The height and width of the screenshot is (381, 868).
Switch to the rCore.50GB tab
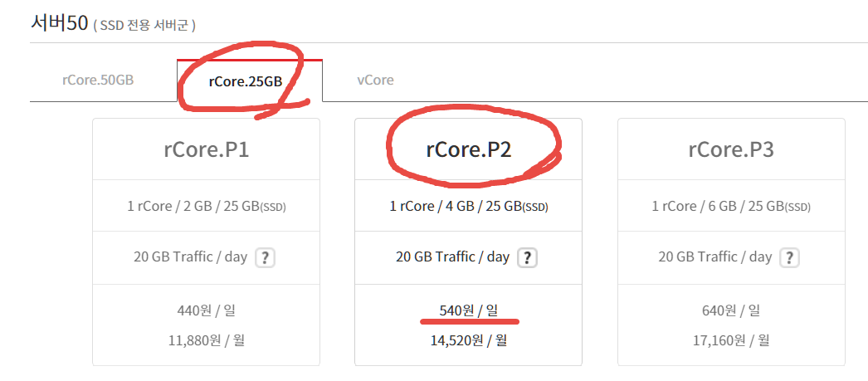(x=98, y=81)
